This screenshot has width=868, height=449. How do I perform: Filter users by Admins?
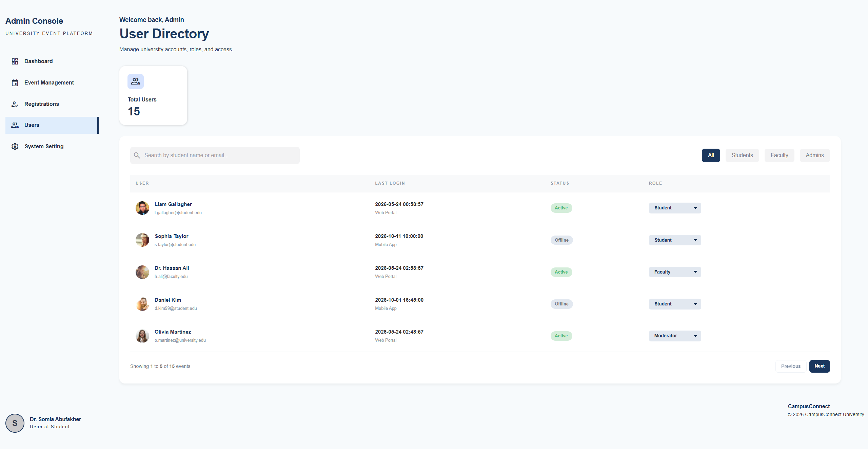click(x=815, y=155)
